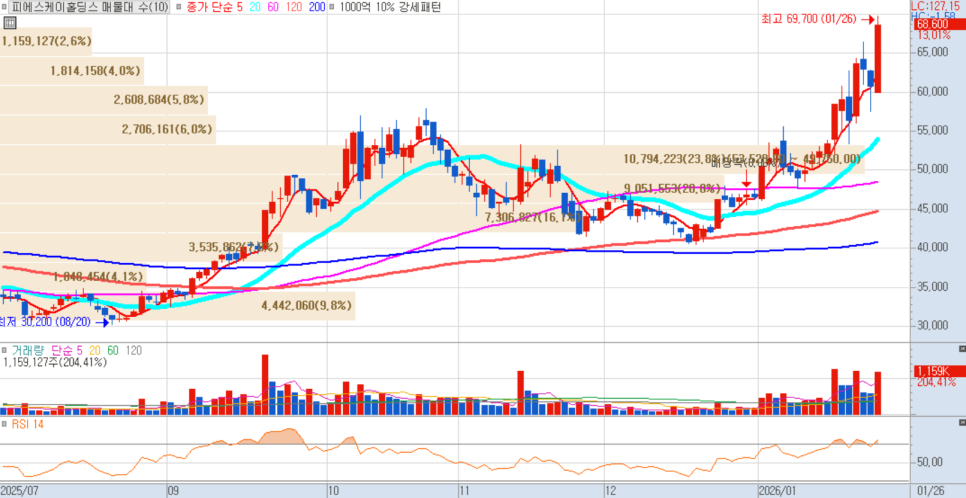Click the 35,000 price axis label
The width and height of the screenshot is (966, 498).
pos(932,287)
